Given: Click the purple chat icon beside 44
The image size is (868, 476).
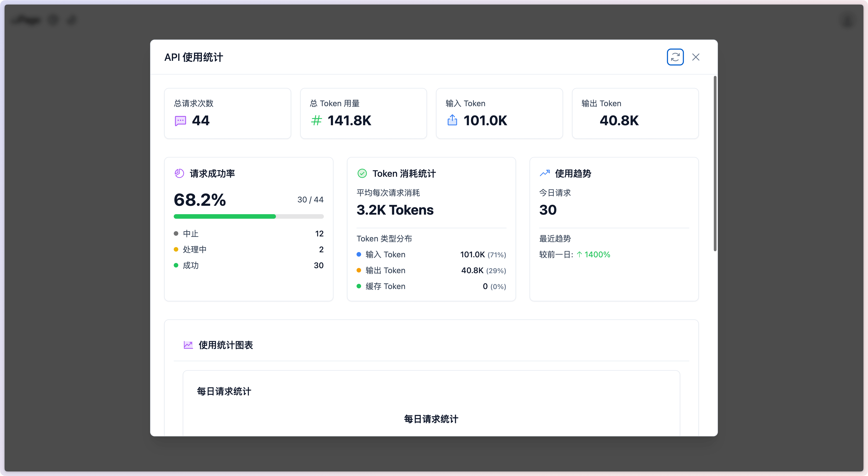Looking at the screenshot, I should coord(180,121).
